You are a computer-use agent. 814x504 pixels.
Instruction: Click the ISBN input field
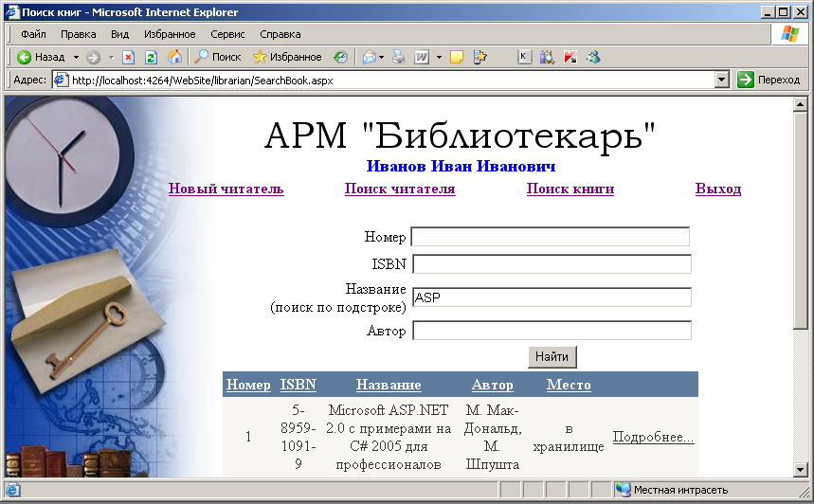pyautogui.click(x=552, y=263)
